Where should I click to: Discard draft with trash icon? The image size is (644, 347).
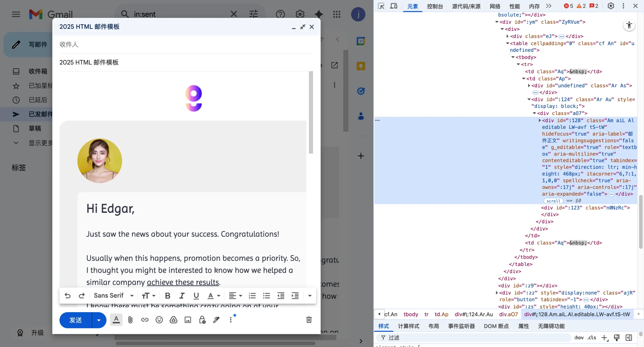point(309,320)
